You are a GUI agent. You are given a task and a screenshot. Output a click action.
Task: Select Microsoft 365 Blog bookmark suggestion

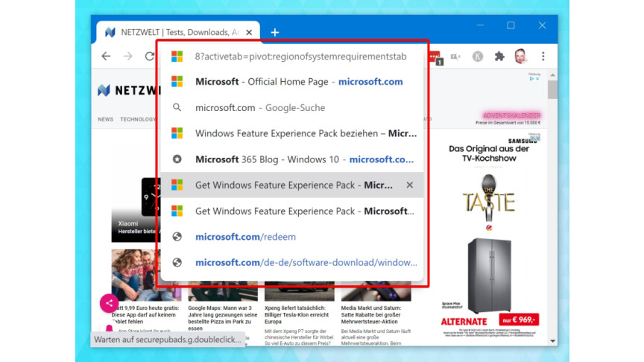pos(292,159)
